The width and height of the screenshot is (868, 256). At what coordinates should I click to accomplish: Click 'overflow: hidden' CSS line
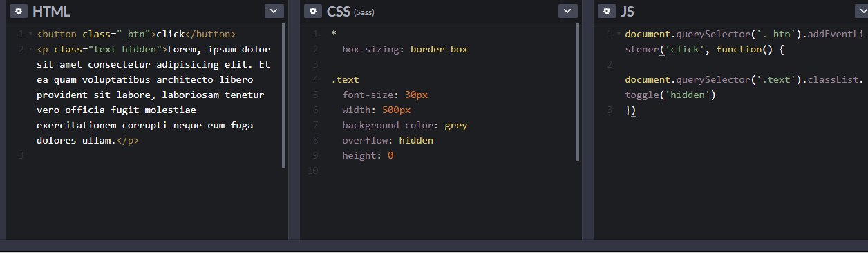tap(388, 141)
